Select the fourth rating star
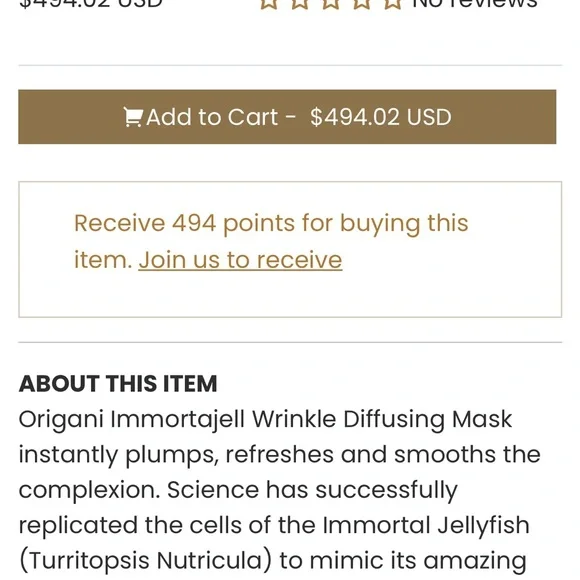The image size is (580, 580). point(362,3)
